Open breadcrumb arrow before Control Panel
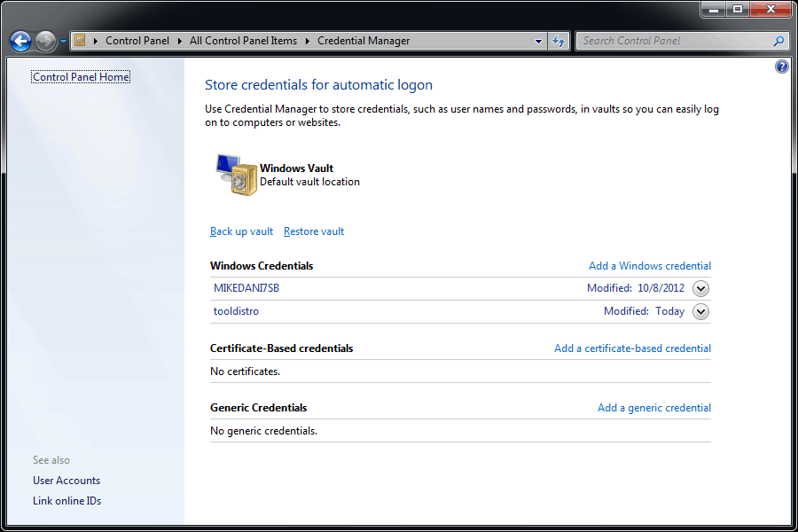Viewport: 798px width, 532px height. (x=95, y=41)
